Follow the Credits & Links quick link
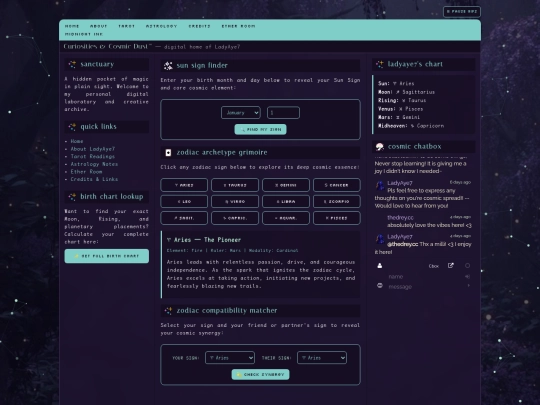Viewport: 540px width, 405px height. 94,179
